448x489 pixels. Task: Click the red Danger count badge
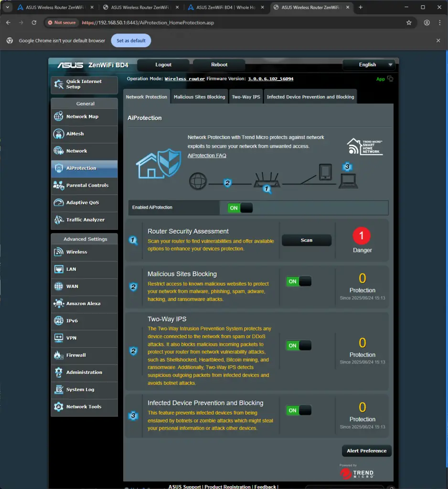point(362,236)
